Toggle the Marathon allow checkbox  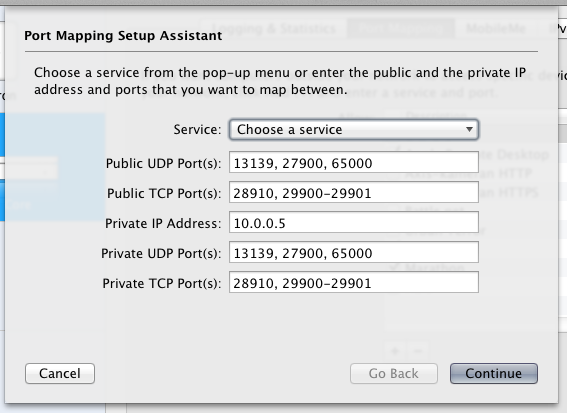coord(395,268)
